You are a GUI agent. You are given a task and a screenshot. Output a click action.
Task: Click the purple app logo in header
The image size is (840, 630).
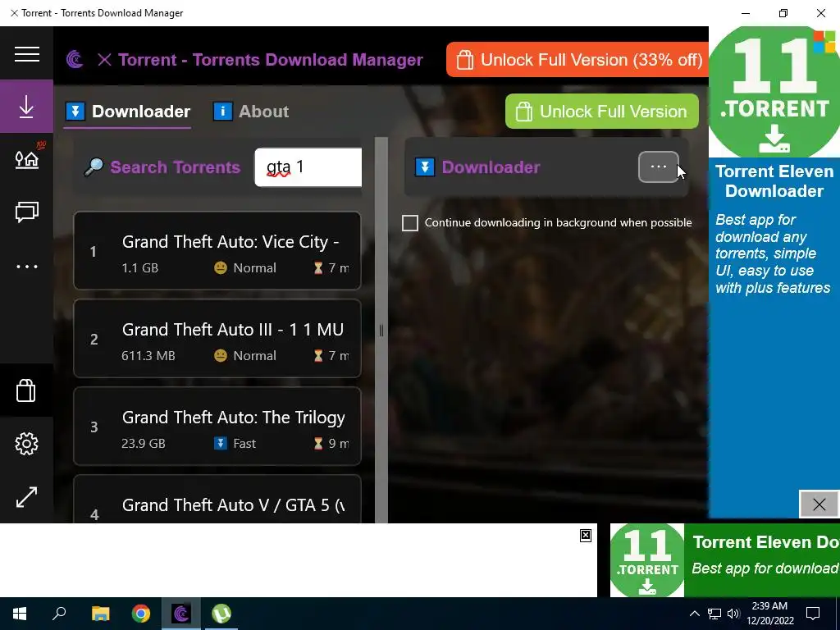coord(75,59)
